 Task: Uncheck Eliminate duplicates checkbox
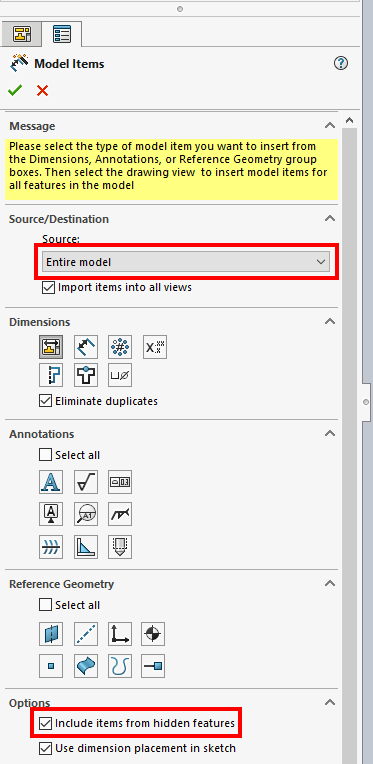tap(45, 401)
